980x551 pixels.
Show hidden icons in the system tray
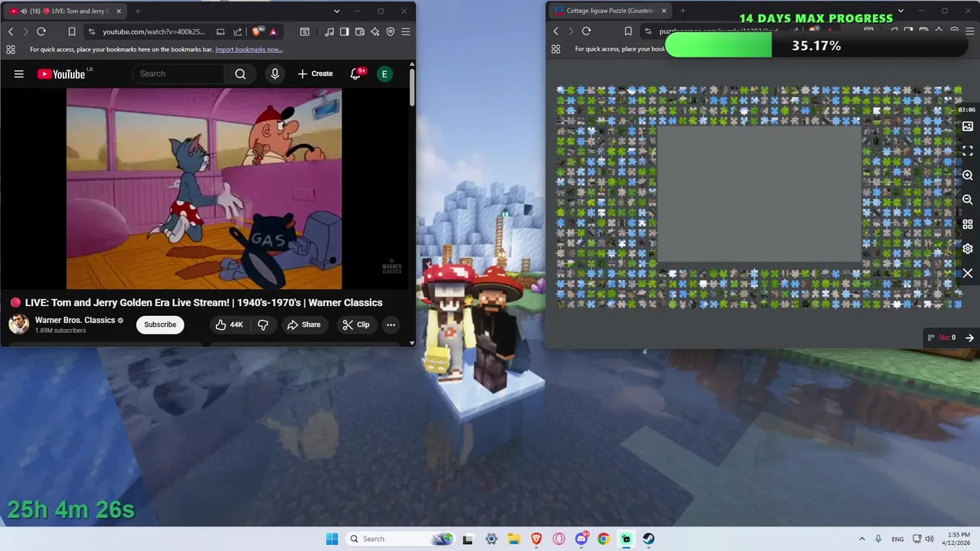click(x=862, y=539)
